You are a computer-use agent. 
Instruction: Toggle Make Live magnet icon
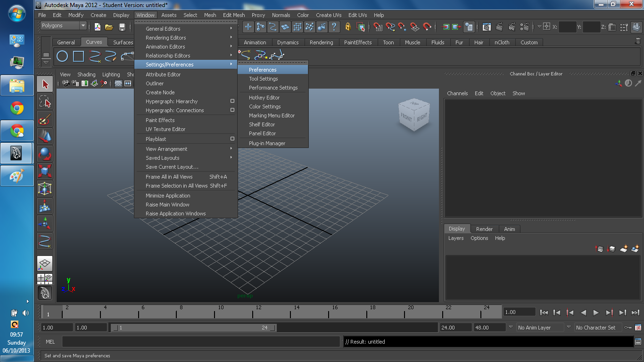(x=427, y=27)
